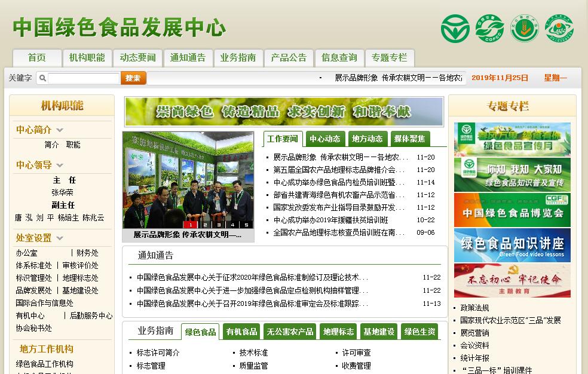Open the 办公室 department link

pyautogui.click(x=27, y=253)
